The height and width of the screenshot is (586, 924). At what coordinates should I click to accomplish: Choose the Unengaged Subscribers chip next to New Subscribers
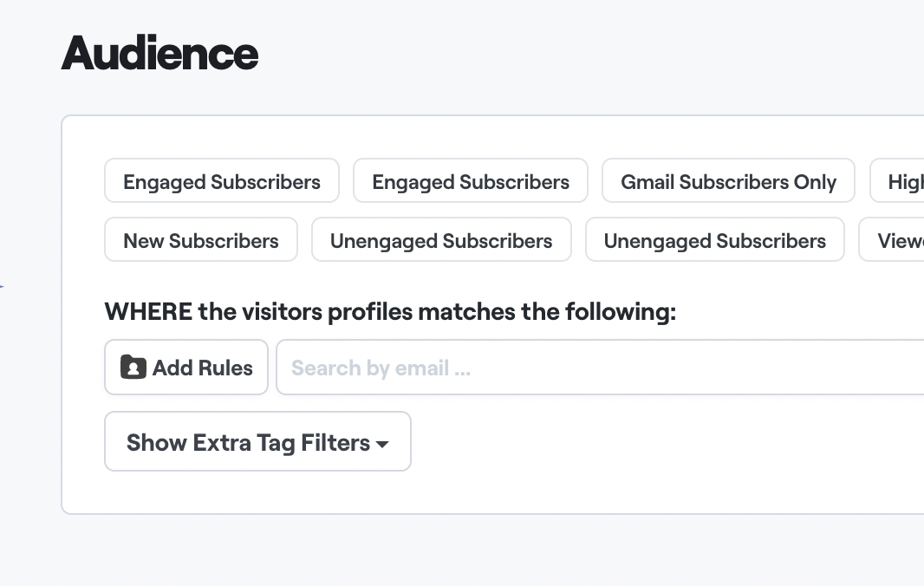pyautogui.click(x=441, y=240)
